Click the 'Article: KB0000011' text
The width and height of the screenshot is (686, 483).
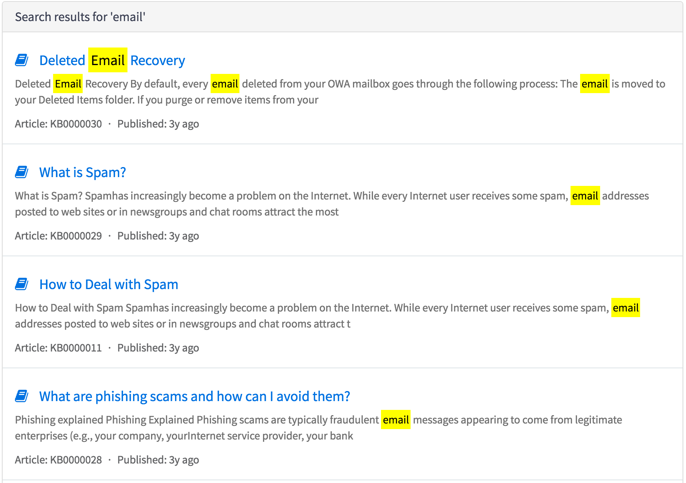(x=58, y=348)
